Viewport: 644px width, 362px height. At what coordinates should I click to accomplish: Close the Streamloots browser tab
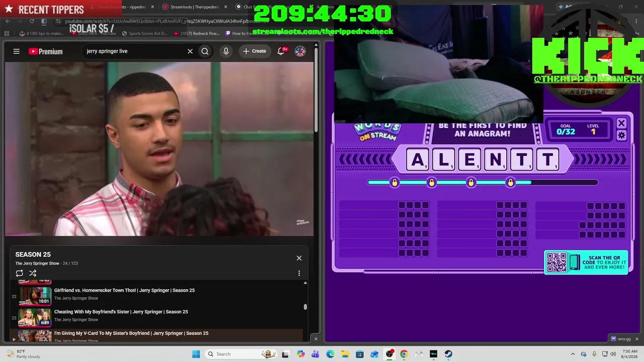tap(225, 7)
